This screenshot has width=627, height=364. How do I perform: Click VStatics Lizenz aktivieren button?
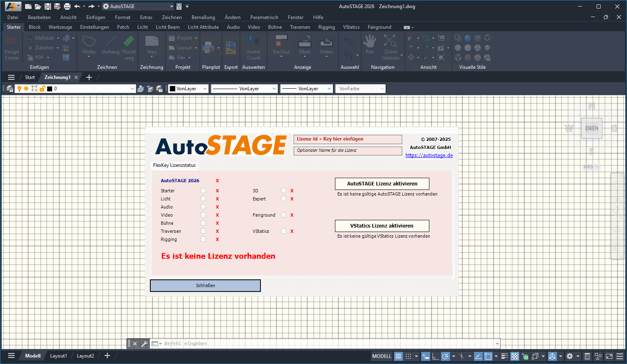(x=382, y=226)
